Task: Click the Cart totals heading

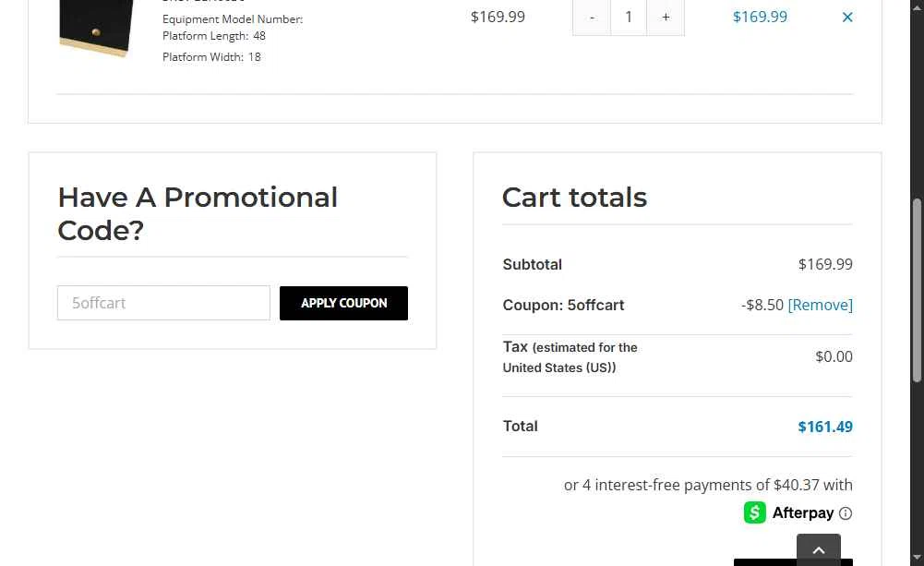Action: pyautogui.click(x=574, y=198)
